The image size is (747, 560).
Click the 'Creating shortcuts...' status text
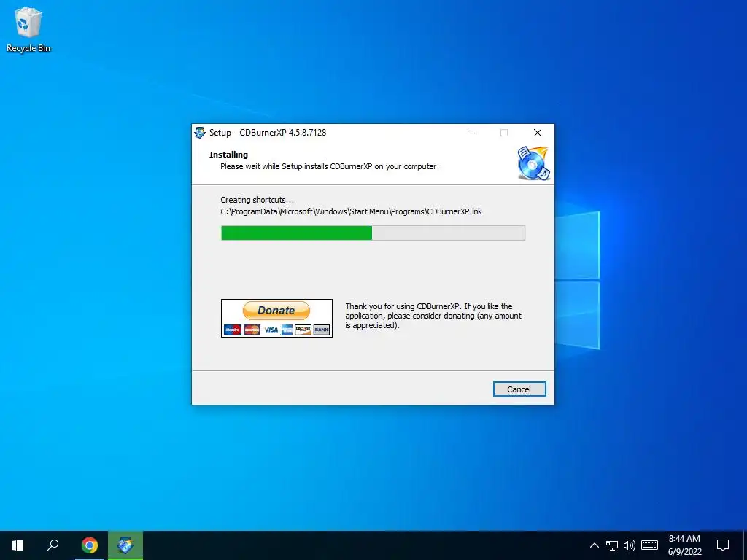pyautogui.click(x=258, y=200)
